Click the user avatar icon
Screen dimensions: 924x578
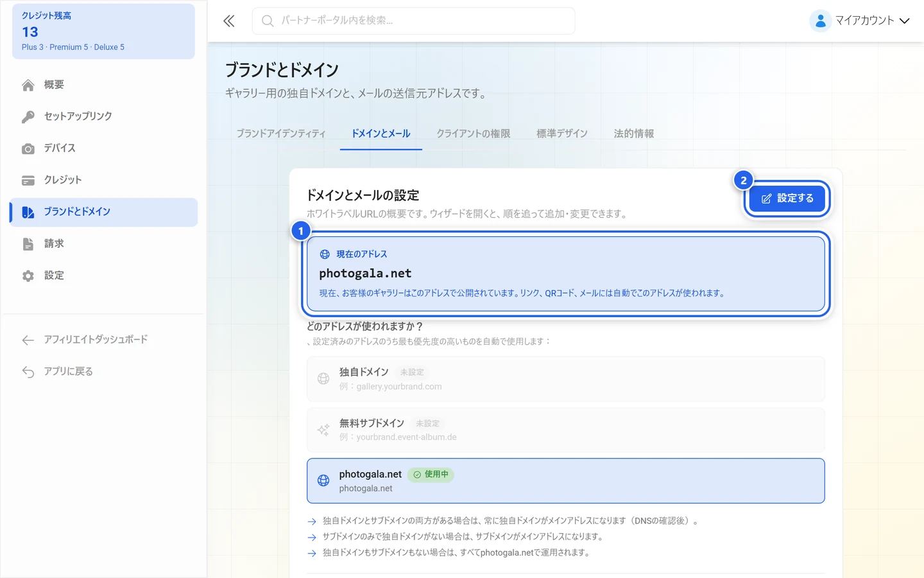click(x=820, y=21)
